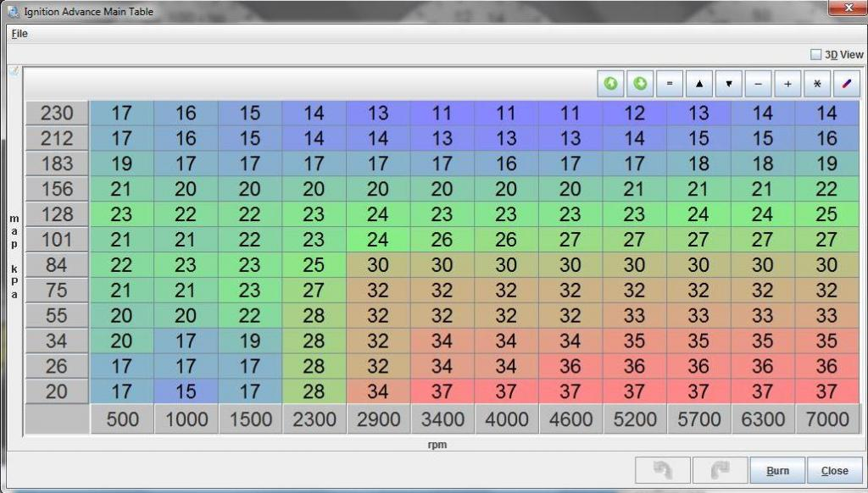
Task: Select the 128 kPa row header
Action: point(57,214)
